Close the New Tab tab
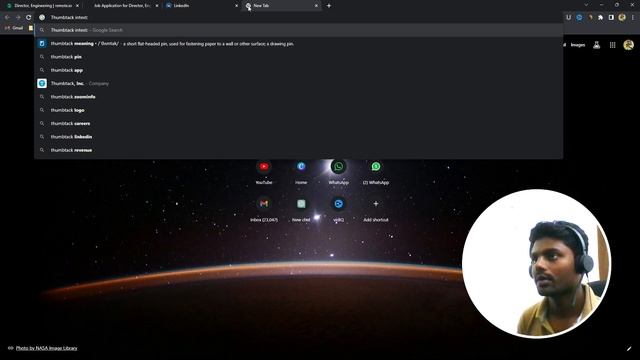 316,6
